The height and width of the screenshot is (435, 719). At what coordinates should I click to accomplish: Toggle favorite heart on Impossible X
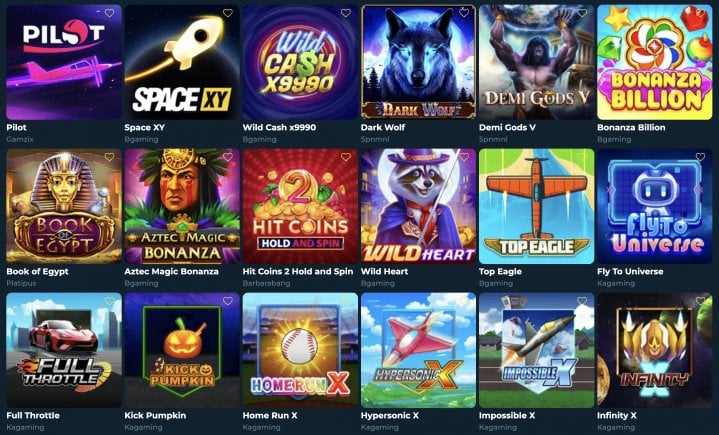tap(582, 301)
